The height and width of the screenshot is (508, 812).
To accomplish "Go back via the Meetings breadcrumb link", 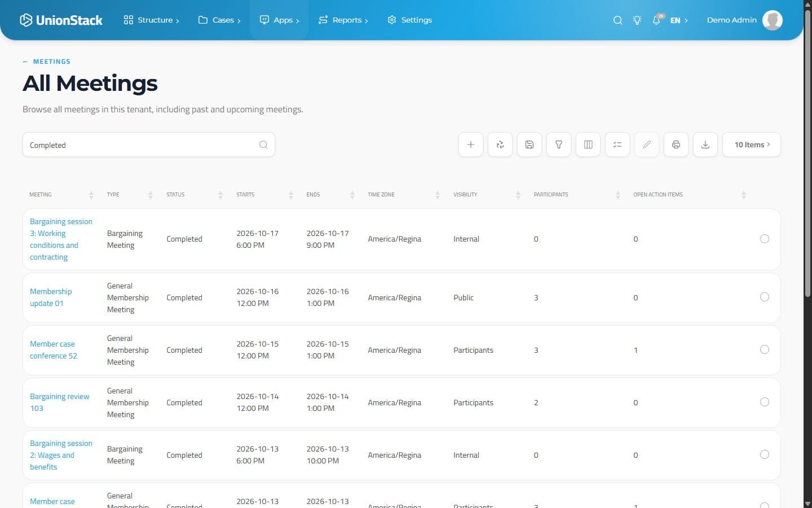I will pos(46,62).
